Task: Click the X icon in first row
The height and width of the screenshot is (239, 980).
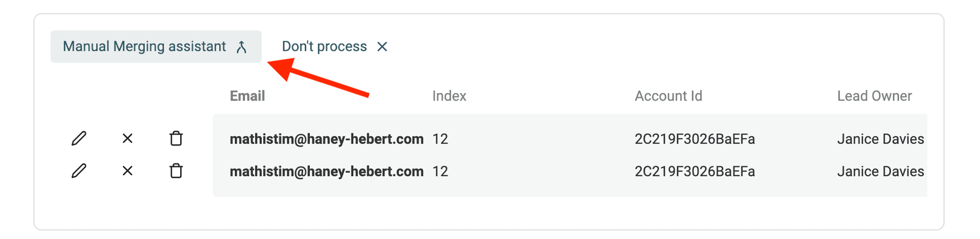Action: pyautogui.click(x=128, y=138)
